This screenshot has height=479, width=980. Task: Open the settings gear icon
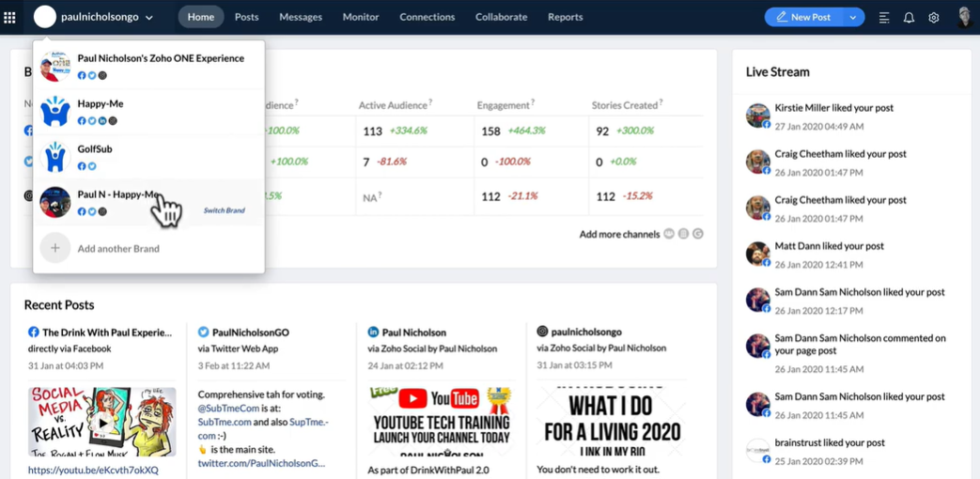(934, 18)
